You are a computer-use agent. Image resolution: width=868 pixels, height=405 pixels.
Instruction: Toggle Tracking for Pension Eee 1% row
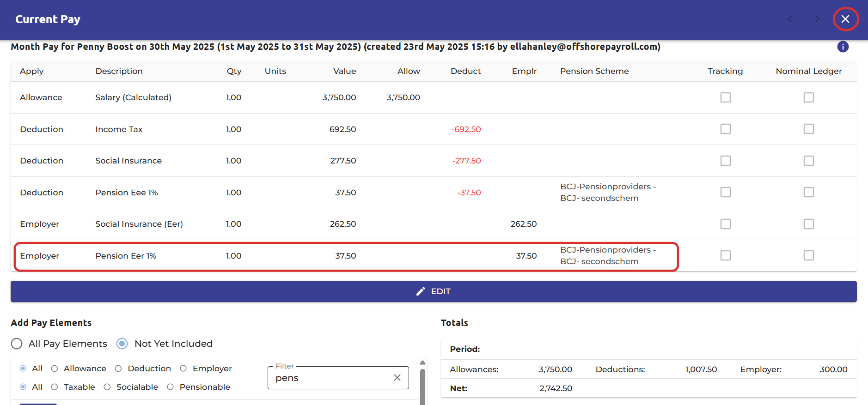[x=726, y=192]
